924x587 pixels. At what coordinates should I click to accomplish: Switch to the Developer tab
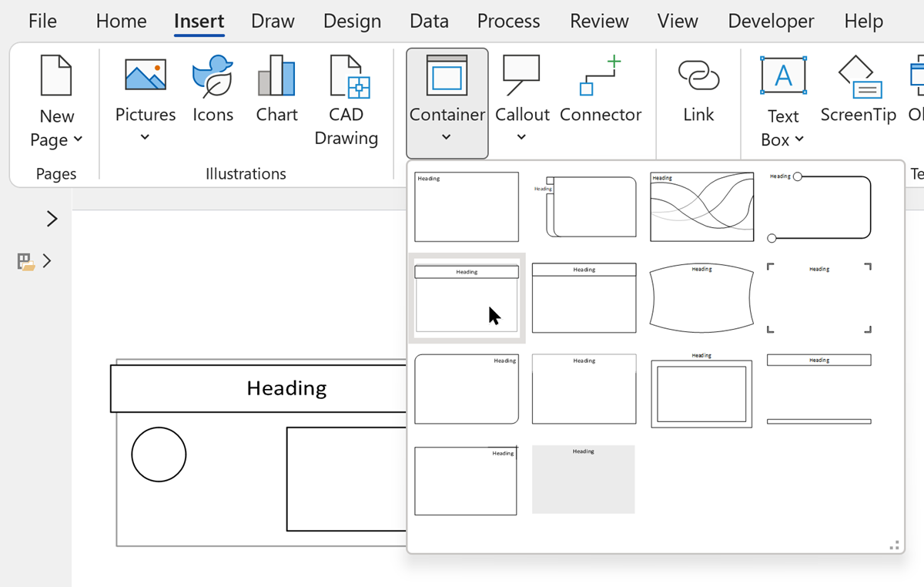(x=771, y=21)
